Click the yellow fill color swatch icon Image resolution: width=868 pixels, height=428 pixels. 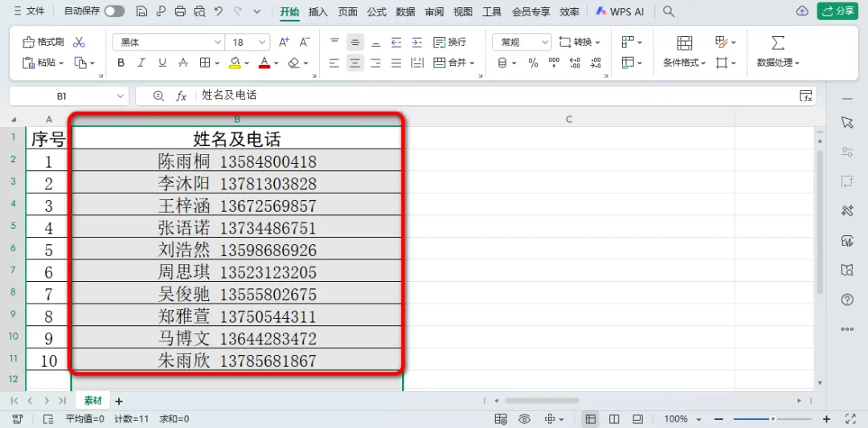pos(235,63)
